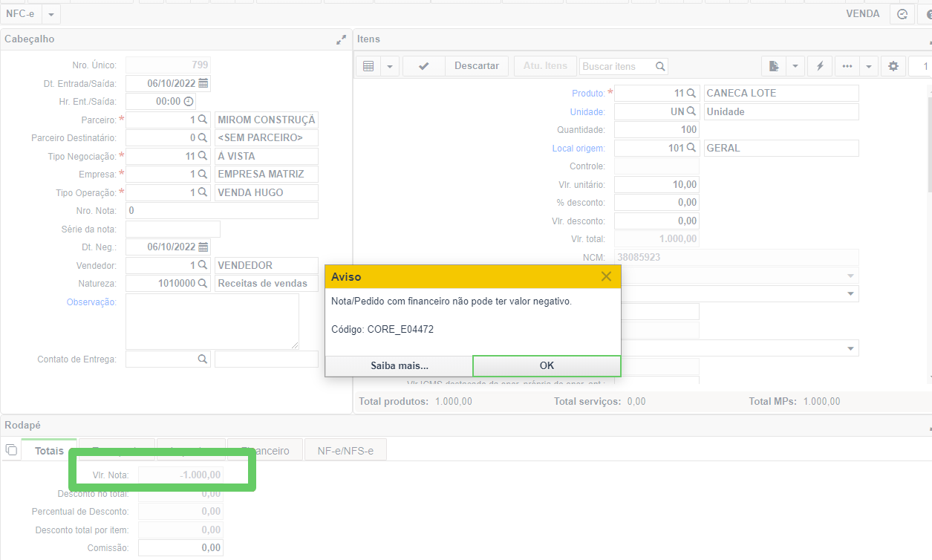Open calendar for Dt. Entrada/Saída

tap(203, 83)
